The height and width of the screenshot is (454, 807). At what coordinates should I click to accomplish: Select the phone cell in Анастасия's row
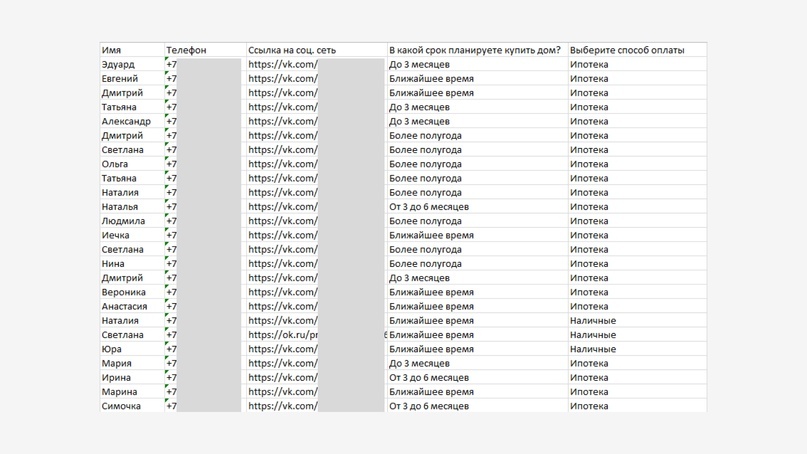tap(205, 306)
